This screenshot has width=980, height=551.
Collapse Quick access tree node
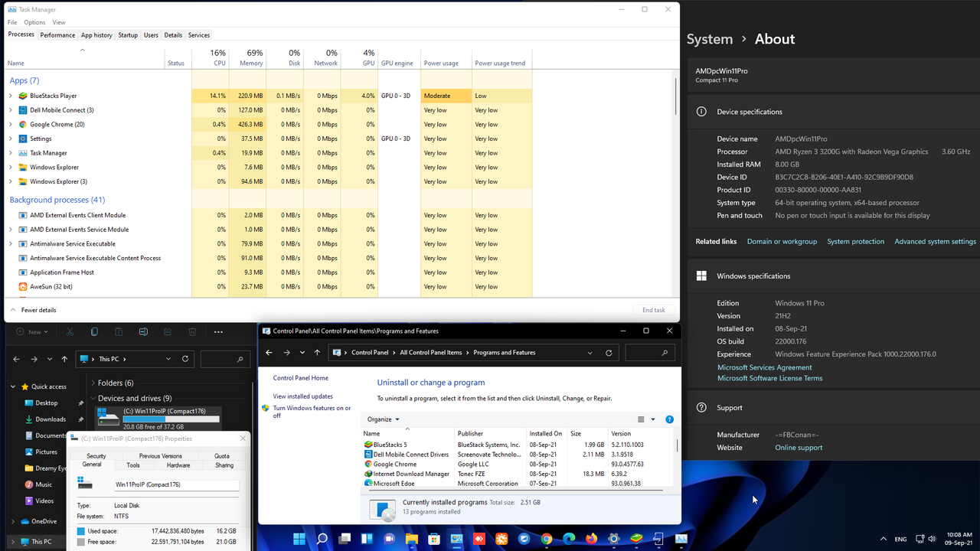point(13,386)
